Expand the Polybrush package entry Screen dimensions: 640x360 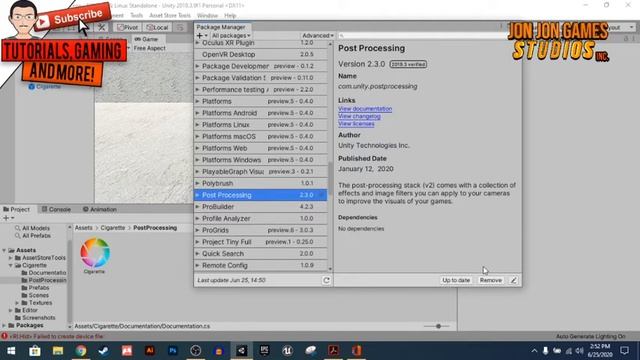point(197,183)
